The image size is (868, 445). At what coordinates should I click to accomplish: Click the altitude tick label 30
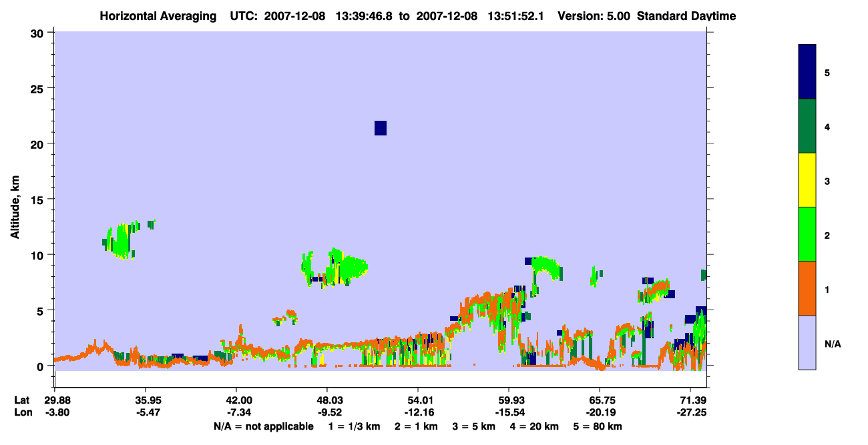[39, 33]
